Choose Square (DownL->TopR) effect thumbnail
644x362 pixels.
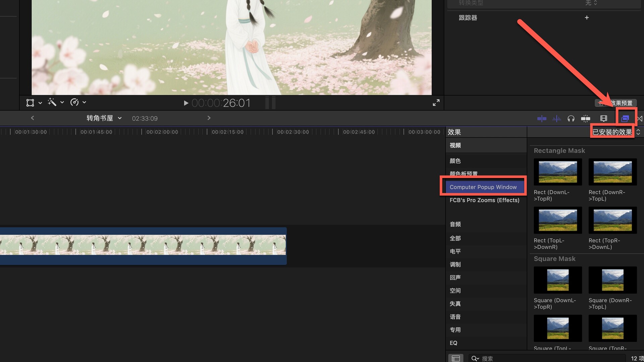[x=558, y=280]
